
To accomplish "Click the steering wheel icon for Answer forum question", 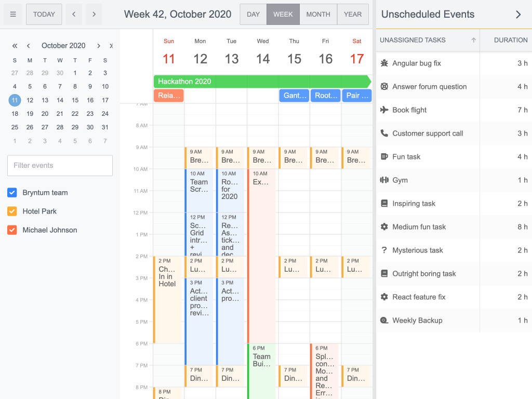I will coord(384,87).
